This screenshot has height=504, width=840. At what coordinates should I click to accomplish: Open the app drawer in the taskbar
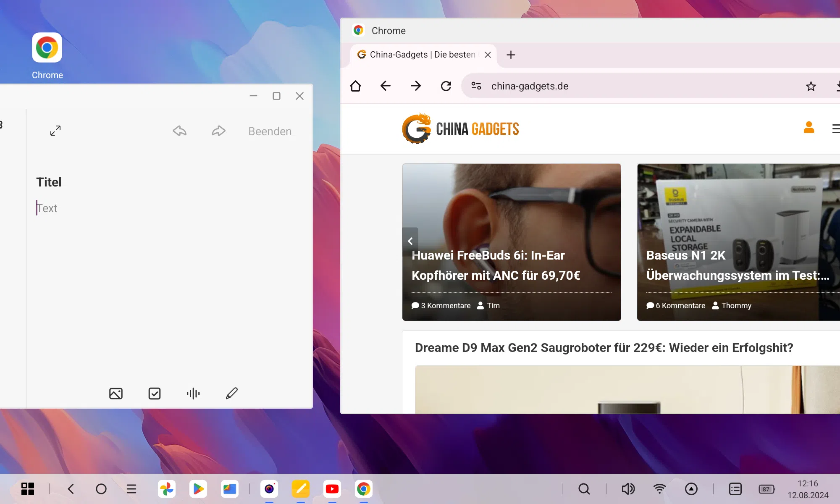[28, 489]
